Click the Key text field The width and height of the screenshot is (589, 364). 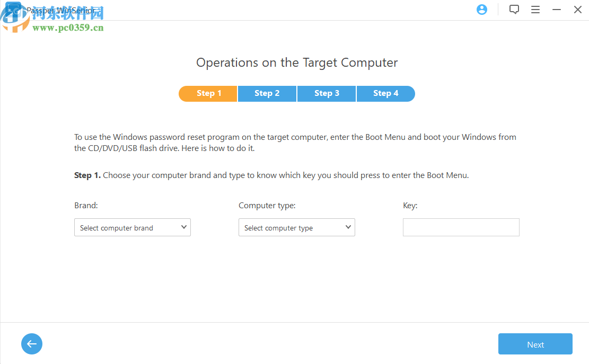coord(461,227)
